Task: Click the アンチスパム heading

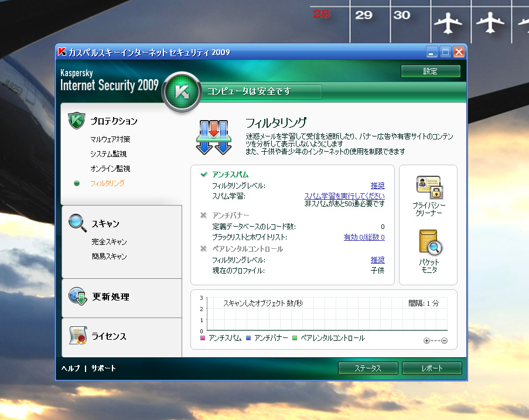Action: tap(230, 175)
